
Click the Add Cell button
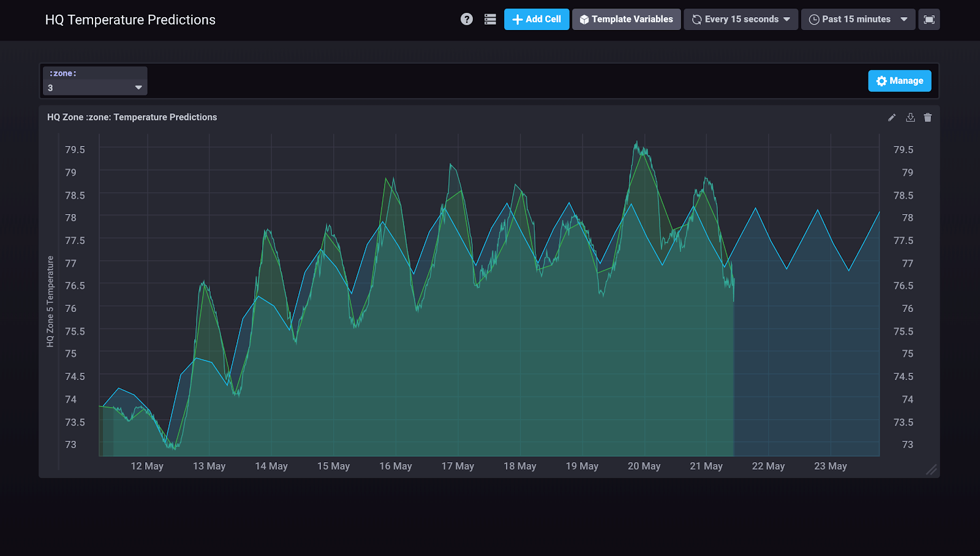pos(536,19)
